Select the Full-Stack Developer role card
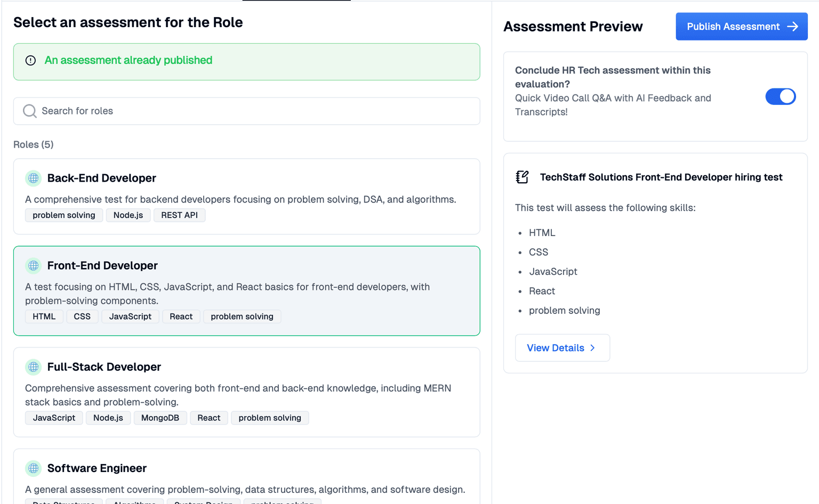This screenshot has height=504, width=819. [x=247, y=392]
